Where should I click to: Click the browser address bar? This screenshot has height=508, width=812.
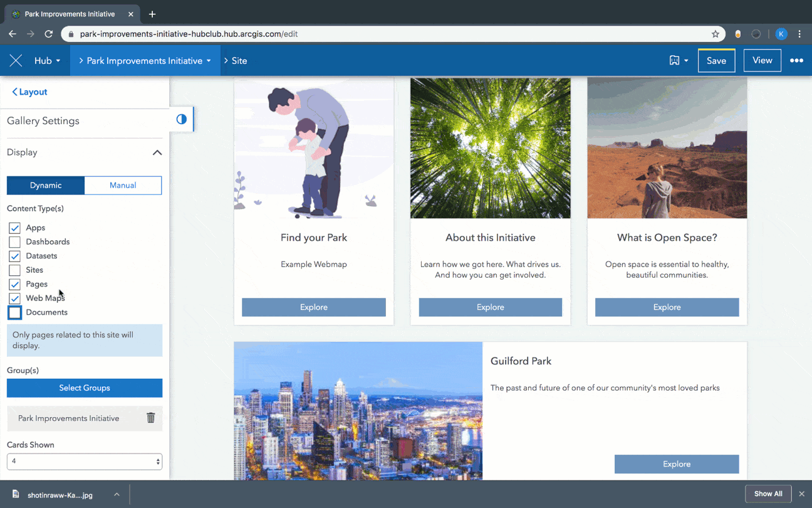(393, 34)
